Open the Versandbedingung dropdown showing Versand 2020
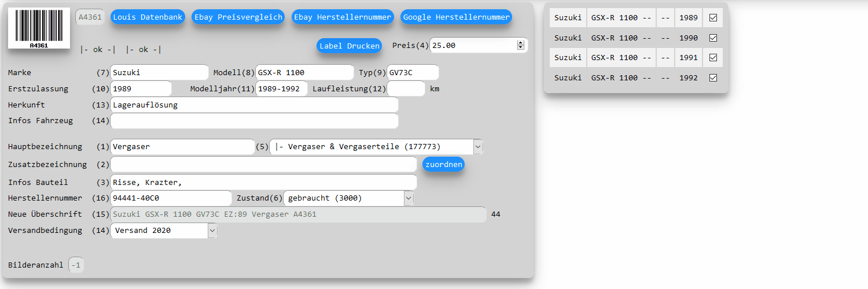 tap(164, 231)
